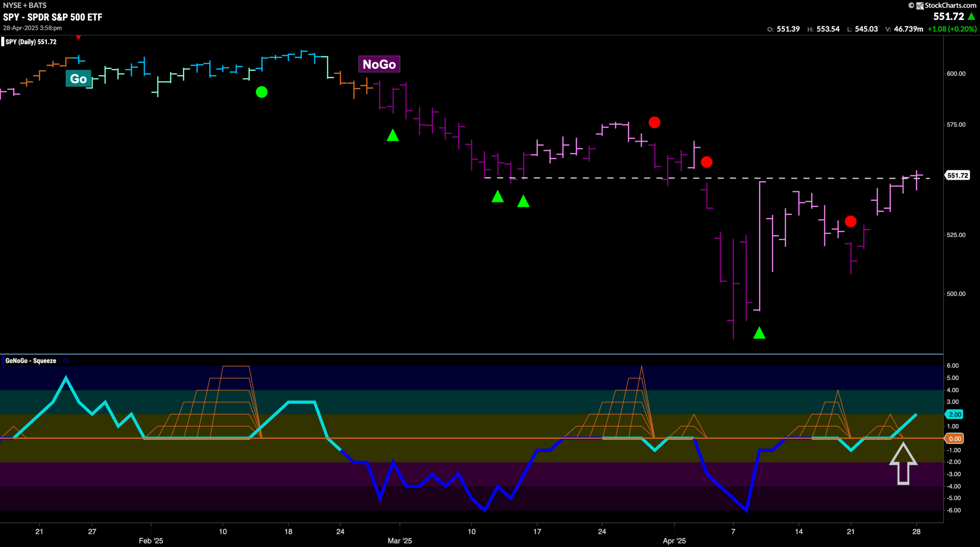Viewport: 980px width, 547px height.
Task: Click the Apr '25 date axis label
Action: tap(674, 541)
